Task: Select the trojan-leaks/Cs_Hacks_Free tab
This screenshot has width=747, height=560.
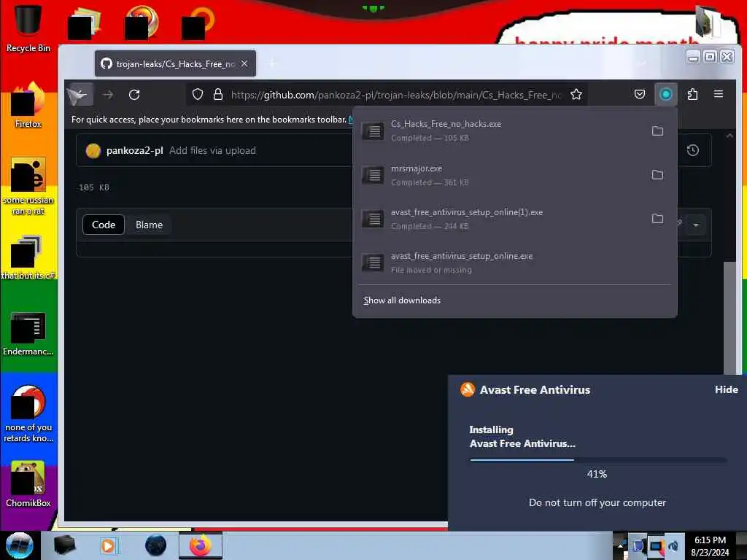Action: click(x=175, y=64)
